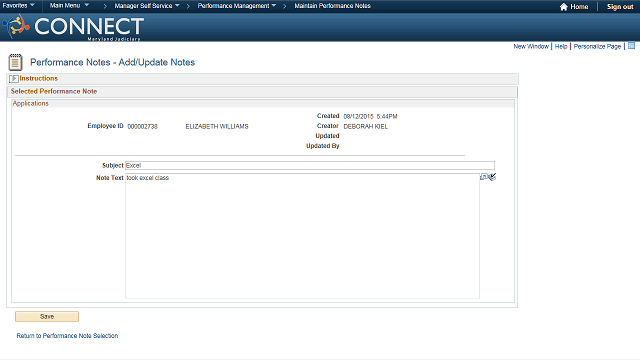Viewport: 640px width, 360px height.
Task: Open the Main Menu dropdown
Action: coord(69,6)
